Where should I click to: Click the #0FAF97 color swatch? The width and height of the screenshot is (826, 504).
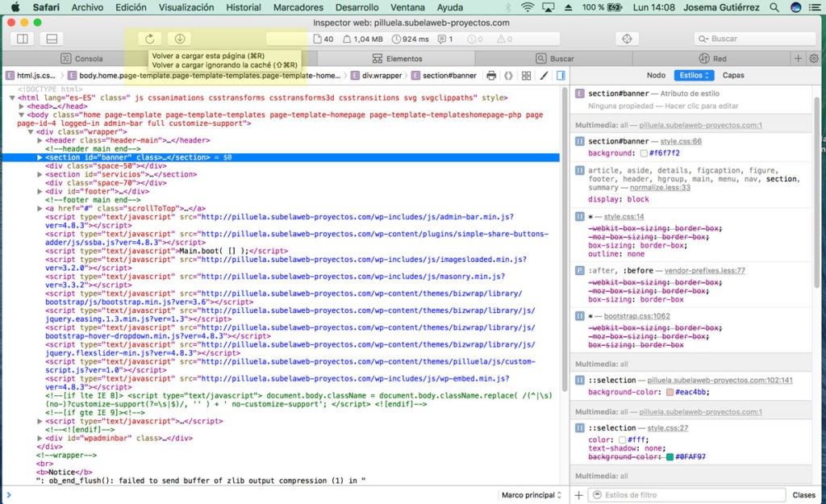click(670, 457)
